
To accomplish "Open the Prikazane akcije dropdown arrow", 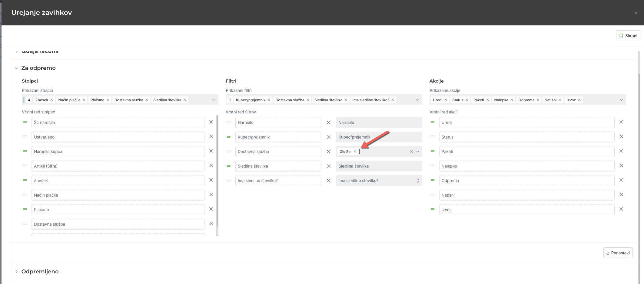I will [621, 100].
